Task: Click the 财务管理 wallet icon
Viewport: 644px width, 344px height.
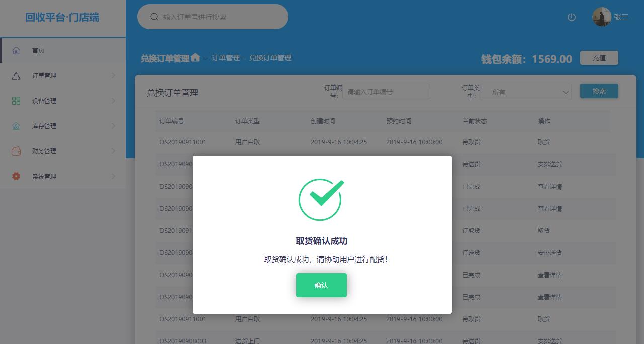Action: [x=16, y=151]
